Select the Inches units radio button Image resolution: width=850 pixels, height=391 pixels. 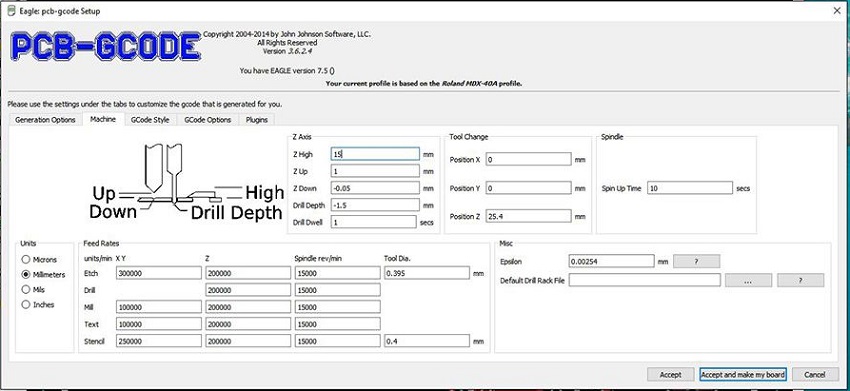tap(25, 305)
